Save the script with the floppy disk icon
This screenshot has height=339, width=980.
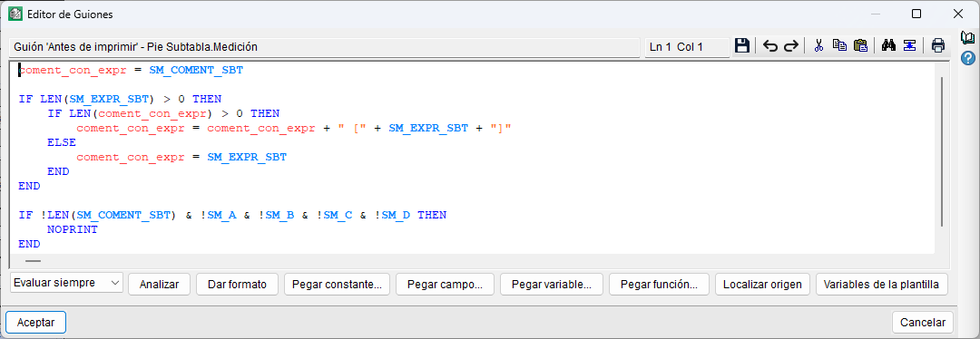tap(742, 46)
